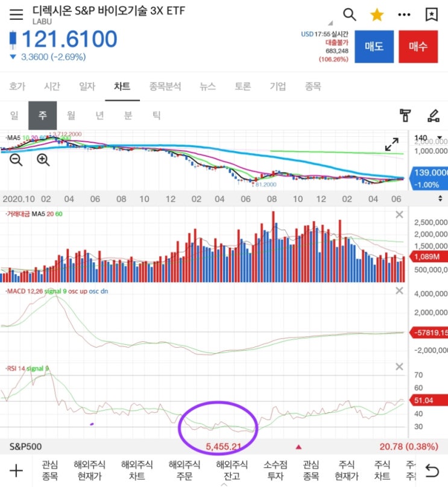Viewport: 448px width, 487px height.
Task: Open 해외주식 잔고 shortcut
Action: (232, 470)
